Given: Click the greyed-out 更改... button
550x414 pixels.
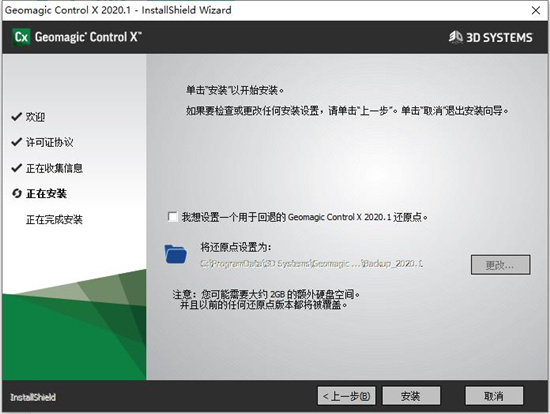Looking at the screenshot, I should point(501,265).
